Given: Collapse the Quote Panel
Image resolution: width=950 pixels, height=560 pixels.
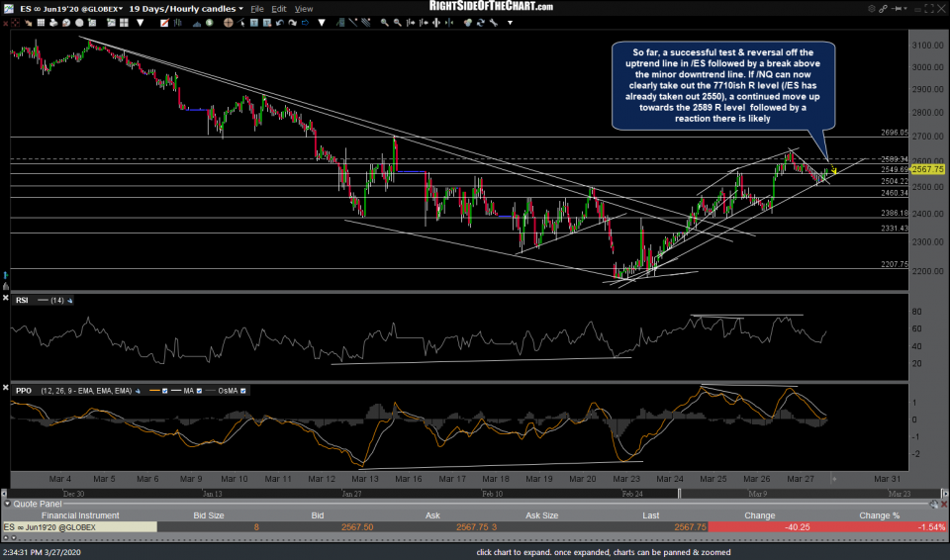Looking at the screenshot, I should [x=7, y=504].
